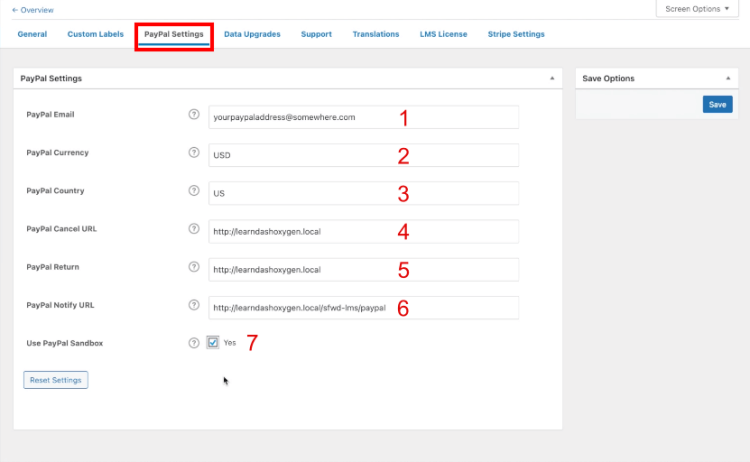Viewport: 750px width, 462px height.
Task: Click the PayPal Cancel URL input field
Action: [364, 231]
